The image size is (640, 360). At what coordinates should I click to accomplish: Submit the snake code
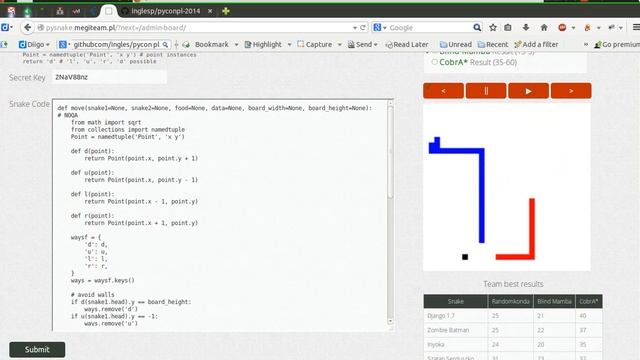[x=37, y=349]
